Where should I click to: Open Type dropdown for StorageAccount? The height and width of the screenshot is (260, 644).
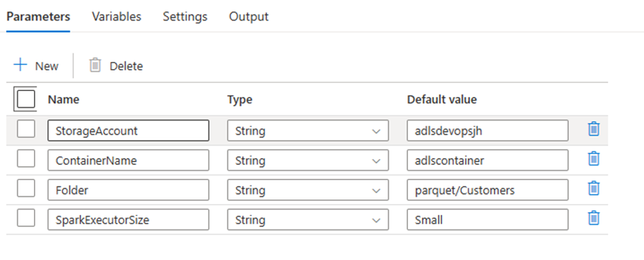(308, 130)
